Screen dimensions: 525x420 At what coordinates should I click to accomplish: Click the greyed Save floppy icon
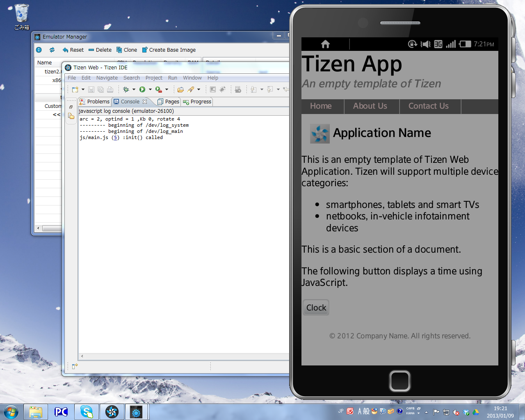91,89
